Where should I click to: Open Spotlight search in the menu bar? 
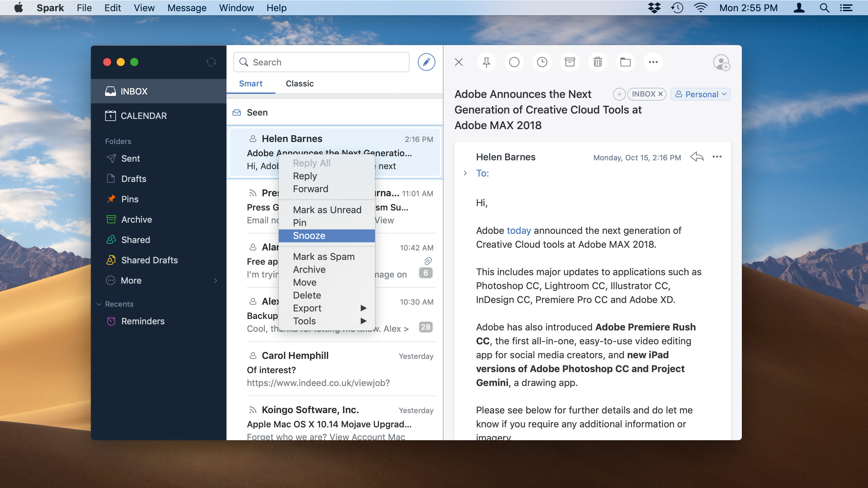[825, 8]
